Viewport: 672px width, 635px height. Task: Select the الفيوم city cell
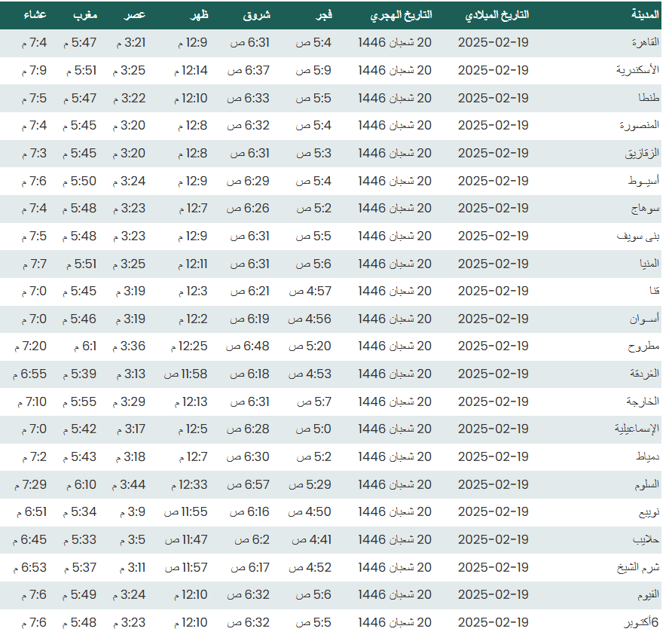tap(648, 595)
